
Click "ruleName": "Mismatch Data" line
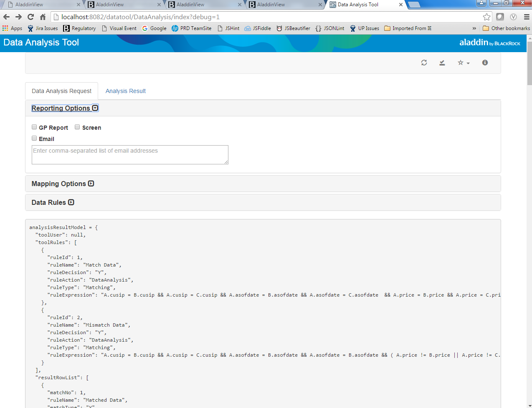point(89,325)
